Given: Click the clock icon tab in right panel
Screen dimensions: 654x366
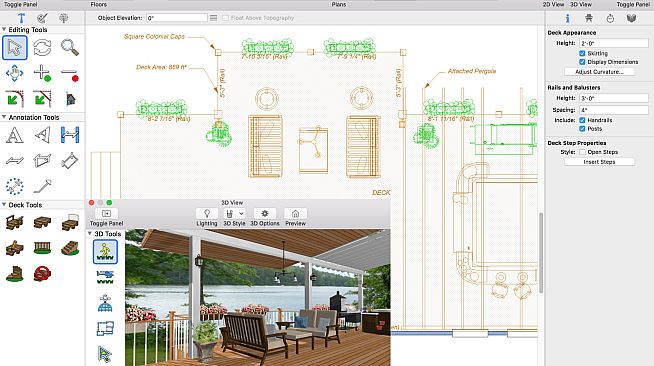Looking at the screenshot, I should click(610, 18).
